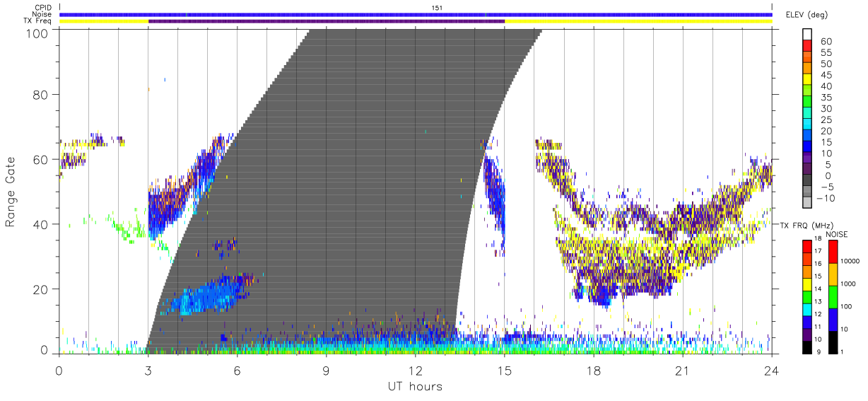The image size is (868, 401).
Task: Click the ELEV (deg) legend title
Action: 807,15
